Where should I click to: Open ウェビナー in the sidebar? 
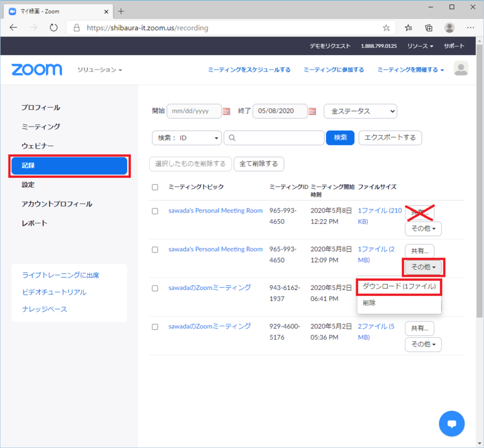pos(38,146)
